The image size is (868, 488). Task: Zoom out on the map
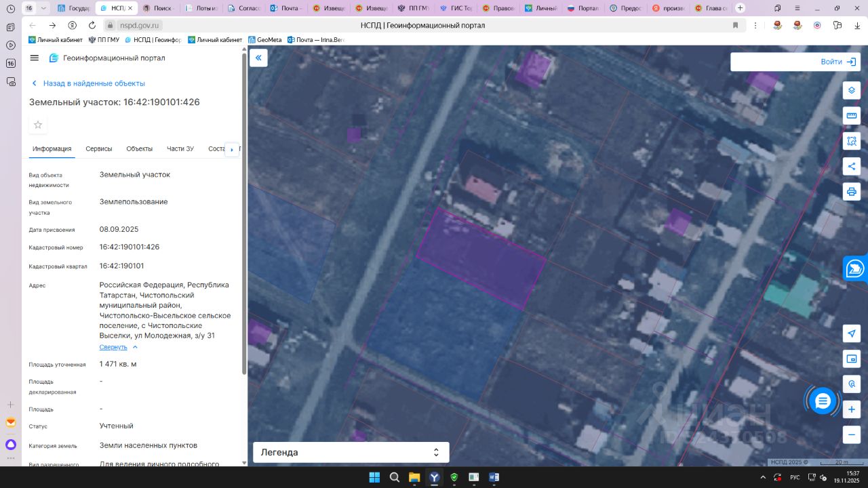(x=852, y=434)
